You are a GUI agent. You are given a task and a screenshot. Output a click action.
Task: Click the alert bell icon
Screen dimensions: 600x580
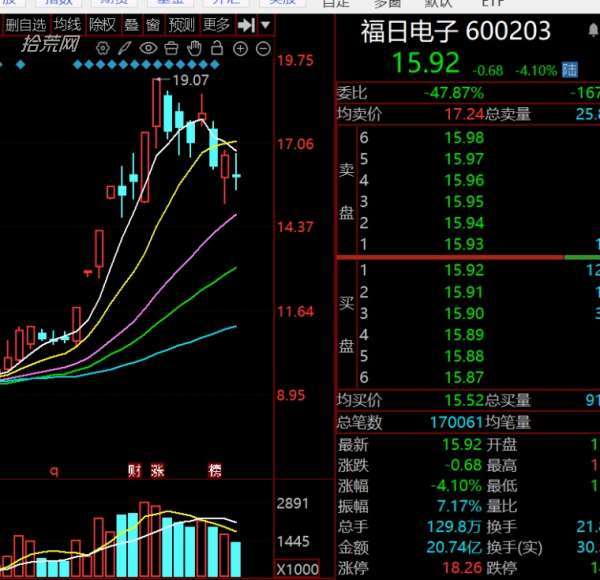coord(593,30)
